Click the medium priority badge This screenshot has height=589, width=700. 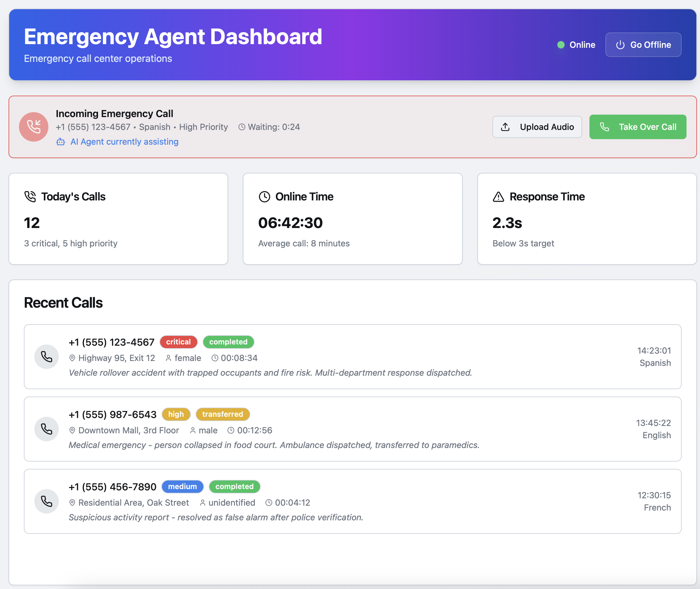point(183,487)
